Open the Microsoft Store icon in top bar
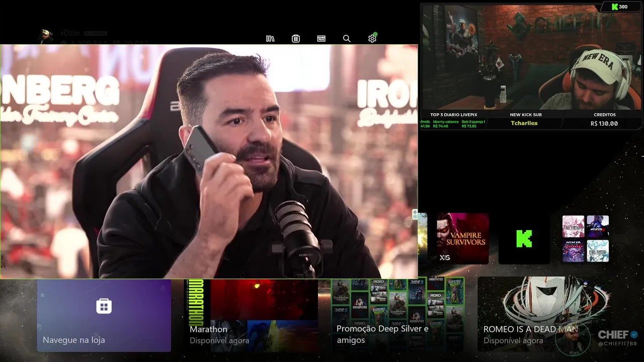Image resolution: width=644 pixels, height=362 pixels. (296, 39)
